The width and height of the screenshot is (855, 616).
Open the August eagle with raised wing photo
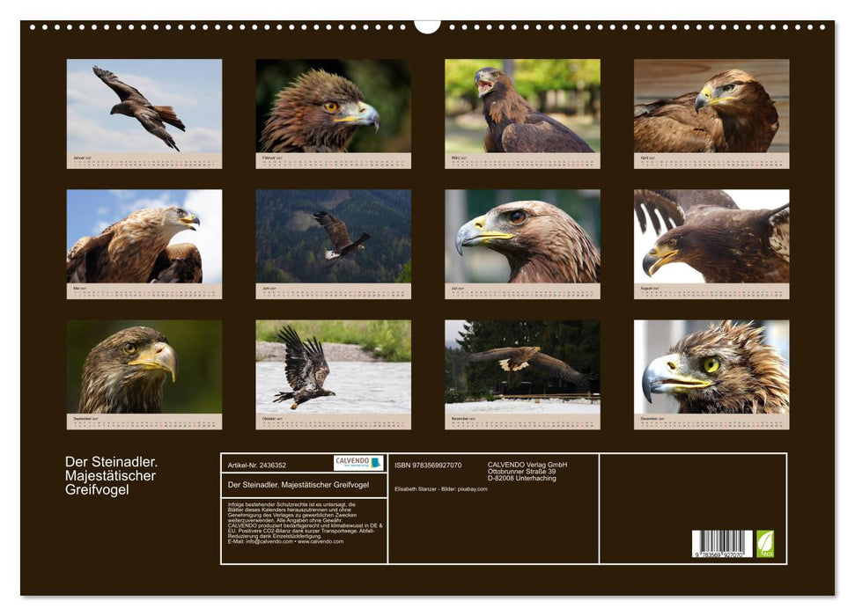tap(711, 236)
